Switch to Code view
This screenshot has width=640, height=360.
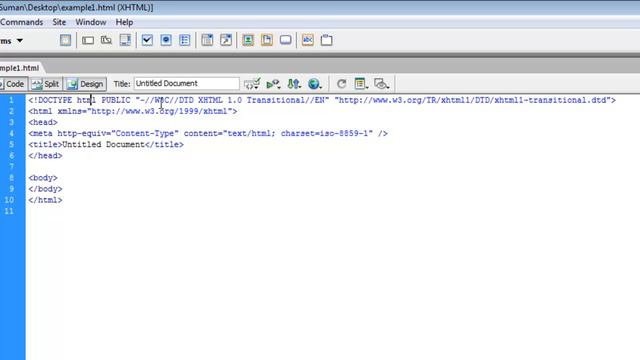(x=14, y=84)
